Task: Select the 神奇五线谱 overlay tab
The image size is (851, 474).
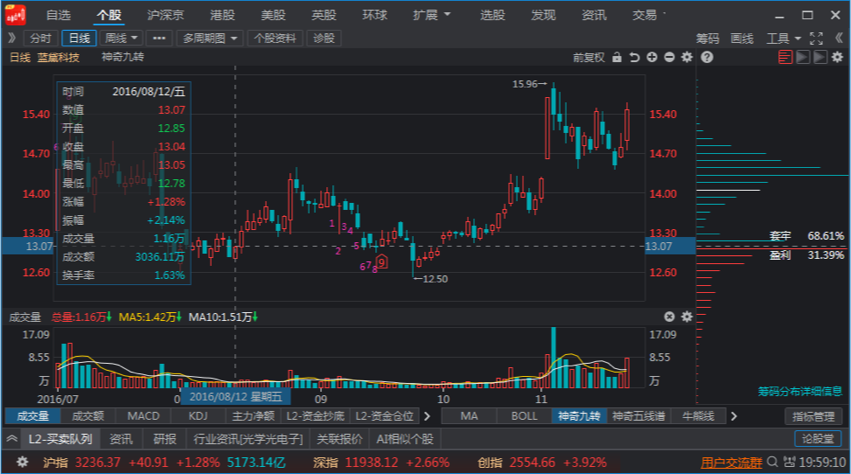Action: (x=639, y=416)
